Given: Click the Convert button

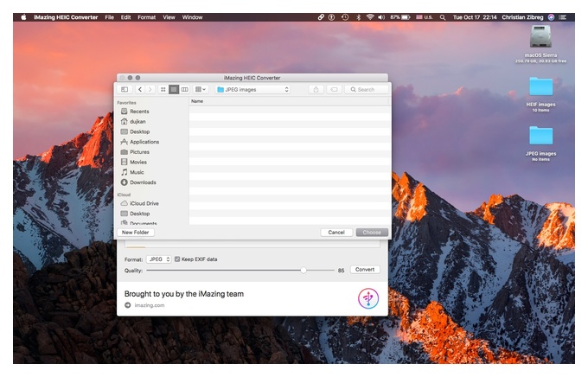Looking at the screenshot, I should [x=365, y=269].
